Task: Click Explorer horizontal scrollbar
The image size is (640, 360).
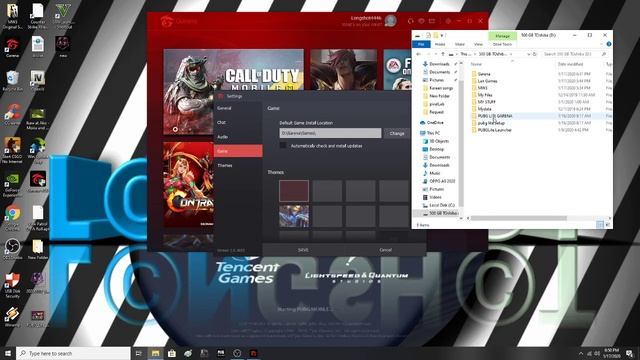Action: 518,218
